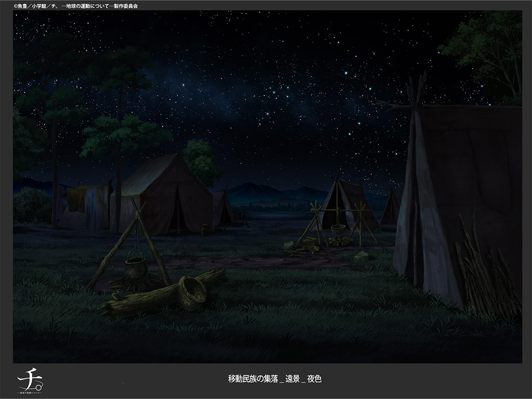Click the small triangular tent behind the rack

tap(350, 197)
